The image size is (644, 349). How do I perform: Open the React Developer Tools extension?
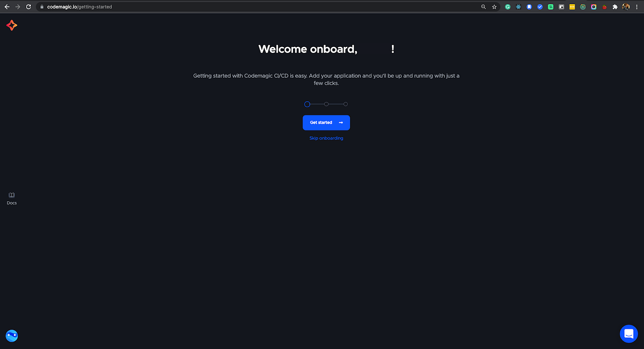pos(518,7)
